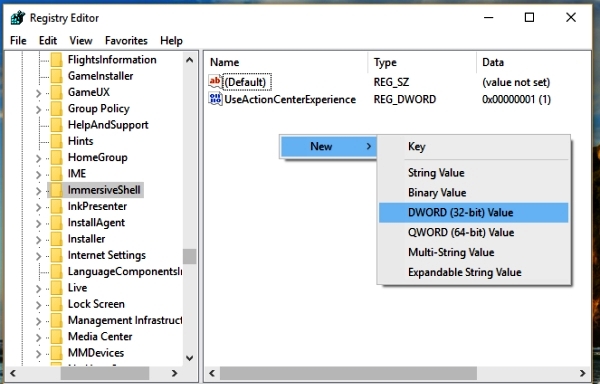This screenshot has width=600, height=384.
Task: Click the InstallAgent folder icon
Action: point(56,223)
